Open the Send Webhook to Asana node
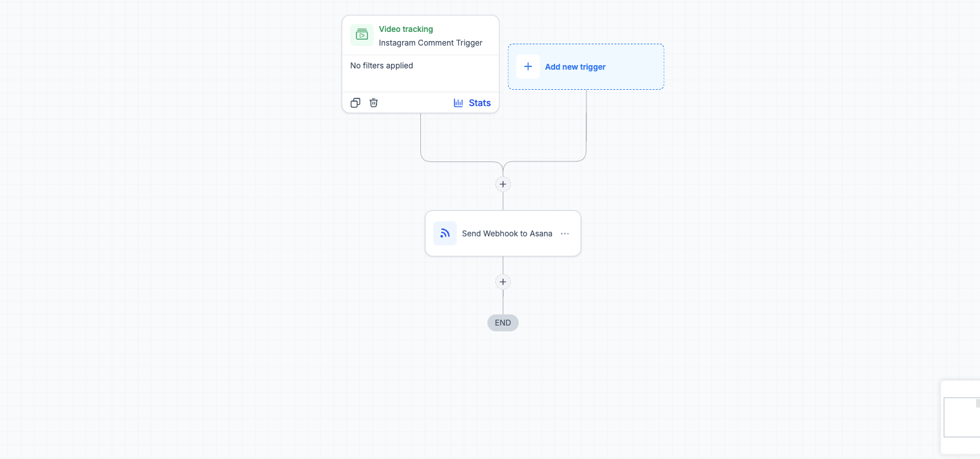The width and height of the screenshot is (980, 459). tap(502, 233)
